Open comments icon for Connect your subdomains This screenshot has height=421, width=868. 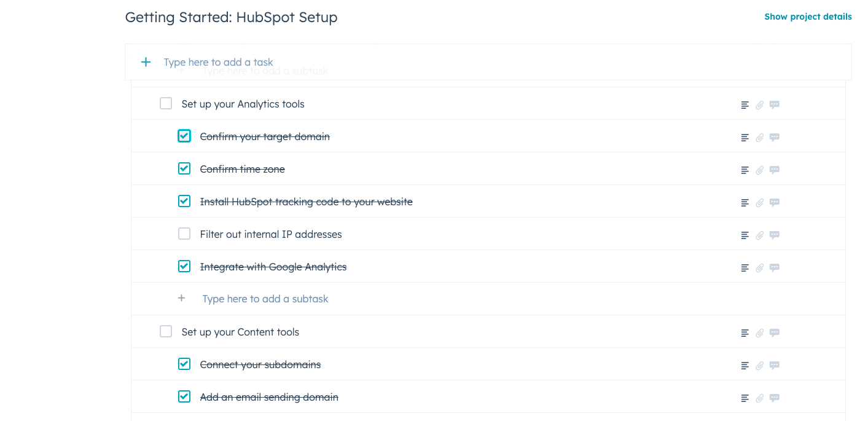click(x=775, y=366)
